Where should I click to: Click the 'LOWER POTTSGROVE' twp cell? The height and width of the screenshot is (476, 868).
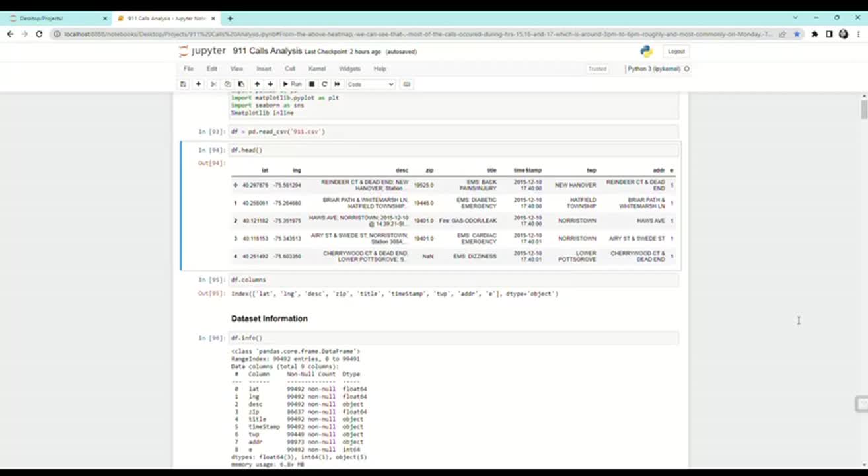click(577, 257)
